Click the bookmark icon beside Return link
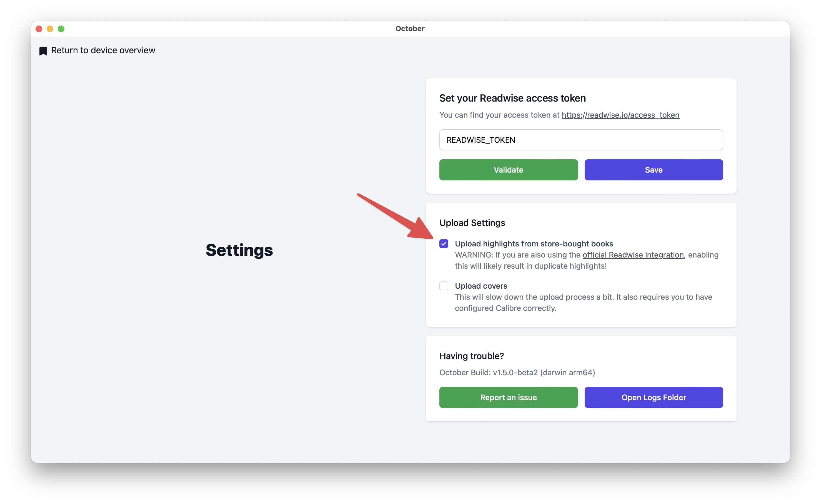 tap(43, 51)
